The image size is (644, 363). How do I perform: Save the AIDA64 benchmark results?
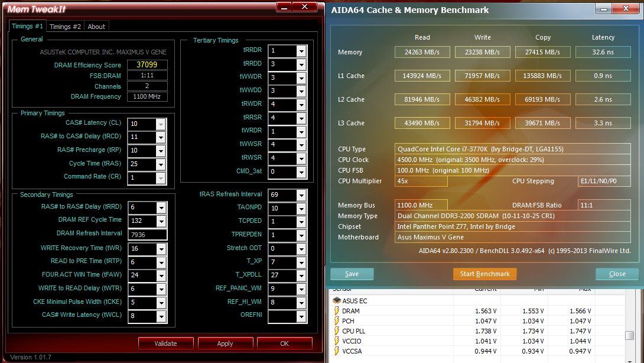[352, 274]
